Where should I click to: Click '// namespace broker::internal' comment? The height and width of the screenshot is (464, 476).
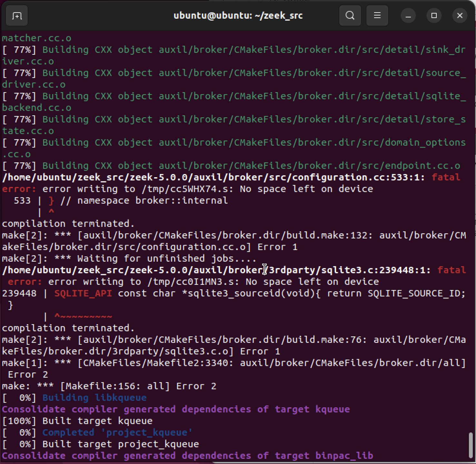click(144, 200)
